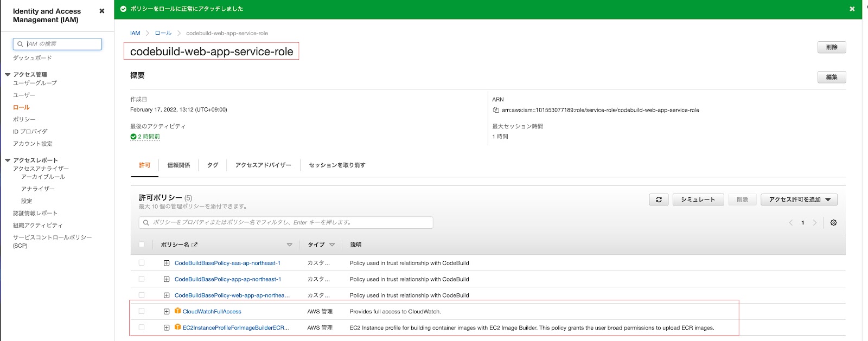The image size is (868, 341).
Task: Open the CodeBuildBasePolicy-aaa-ap-northeast-1 link
Action: click(x=227, y=263)
